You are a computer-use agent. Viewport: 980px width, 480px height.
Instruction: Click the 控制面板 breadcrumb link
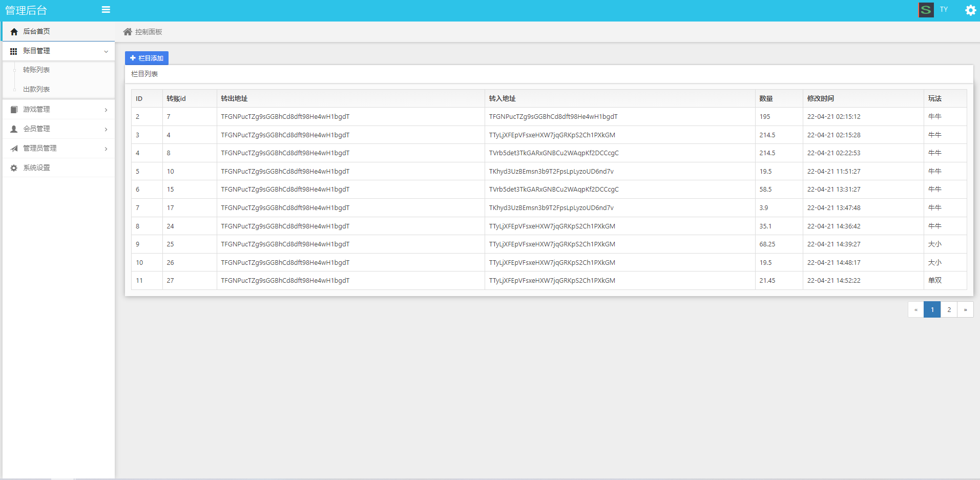[149, 32]
